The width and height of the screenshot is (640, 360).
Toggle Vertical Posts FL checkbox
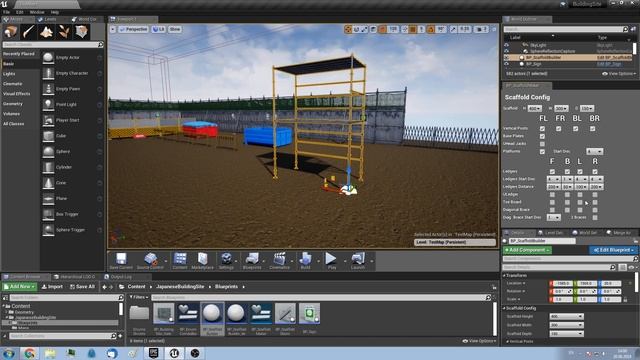point(542,129)
